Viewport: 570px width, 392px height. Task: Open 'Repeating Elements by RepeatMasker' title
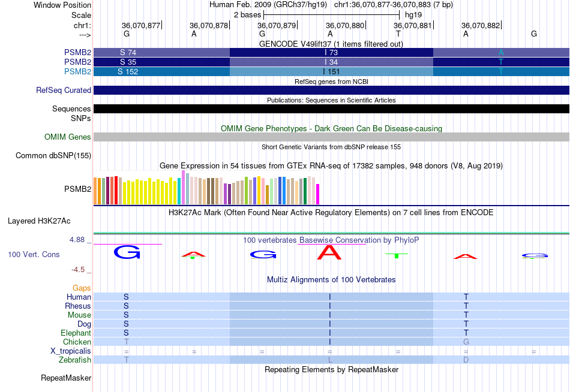coord(331,370)
